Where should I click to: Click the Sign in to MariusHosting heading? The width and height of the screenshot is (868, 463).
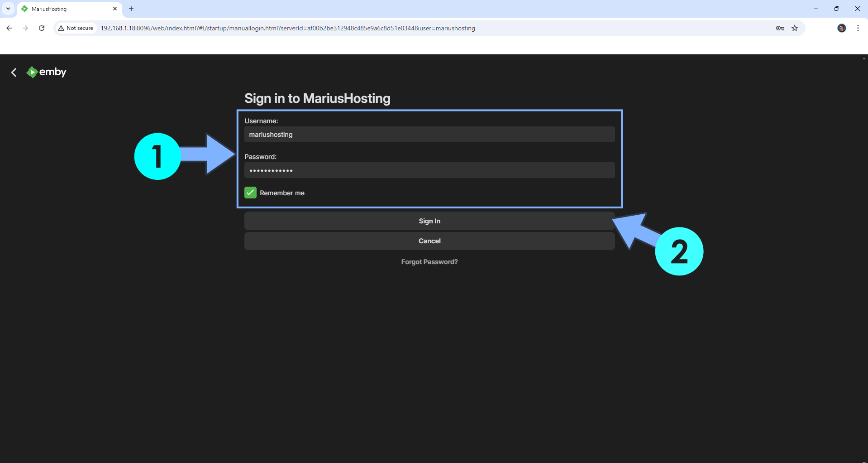(317, 98)
